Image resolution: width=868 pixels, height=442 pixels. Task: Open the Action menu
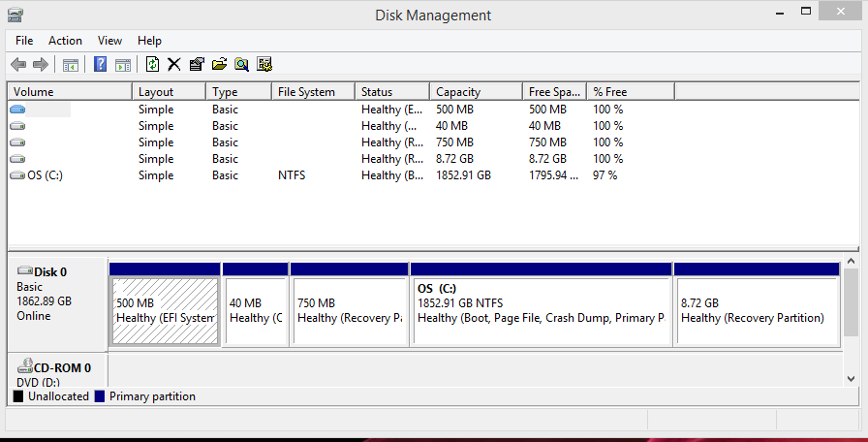[x=65, y=41]
